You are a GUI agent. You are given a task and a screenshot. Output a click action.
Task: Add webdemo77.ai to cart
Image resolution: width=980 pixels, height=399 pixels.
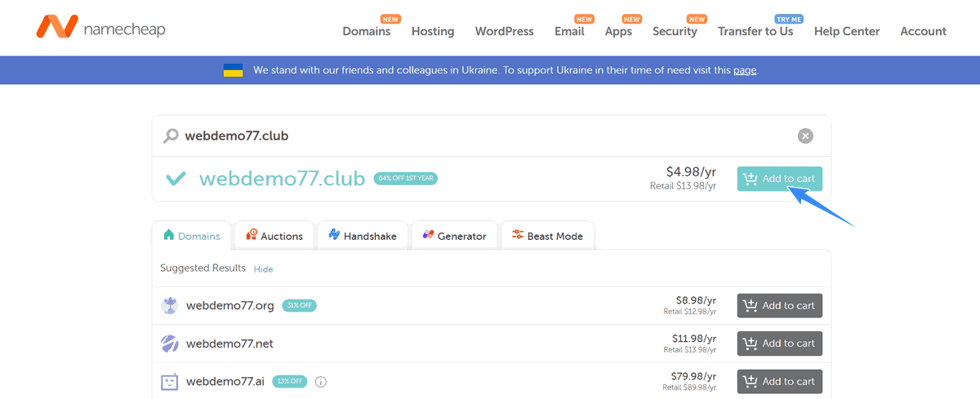pos(780,381)
